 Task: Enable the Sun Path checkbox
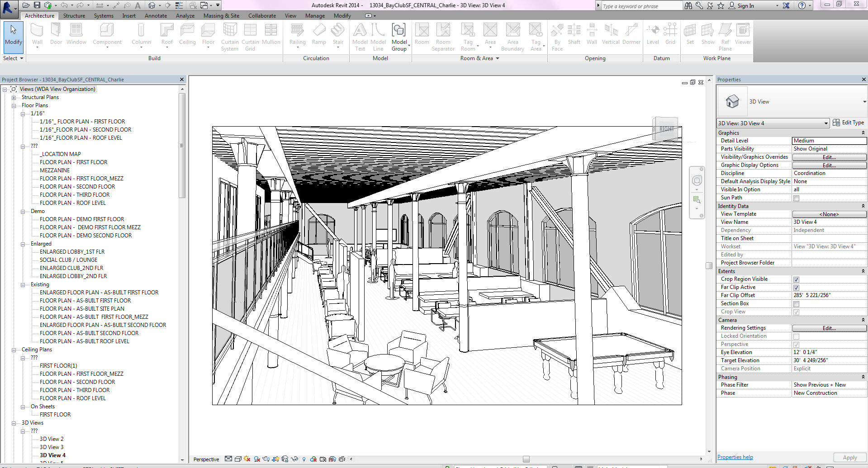tap(796, 198)
